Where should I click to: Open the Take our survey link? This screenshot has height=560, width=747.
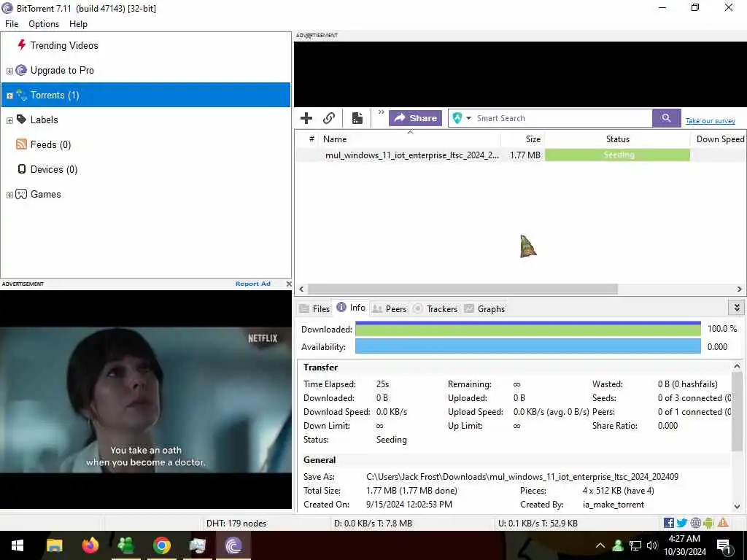(x=711, y=121)
